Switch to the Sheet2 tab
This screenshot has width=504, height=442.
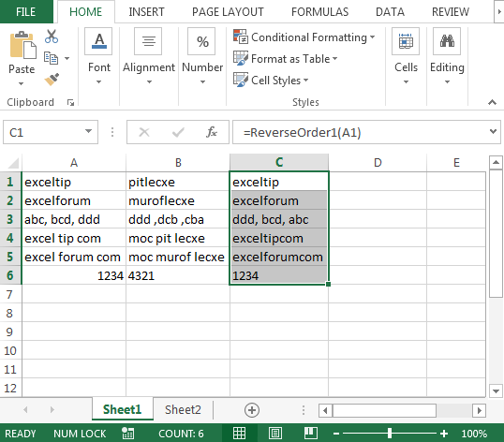(183, 409)
